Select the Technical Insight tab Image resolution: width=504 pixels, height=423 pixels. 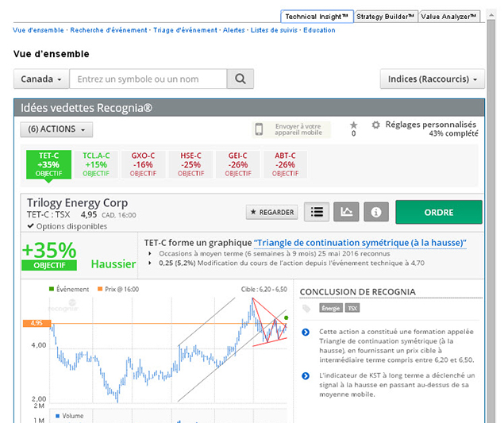[317, 17]
